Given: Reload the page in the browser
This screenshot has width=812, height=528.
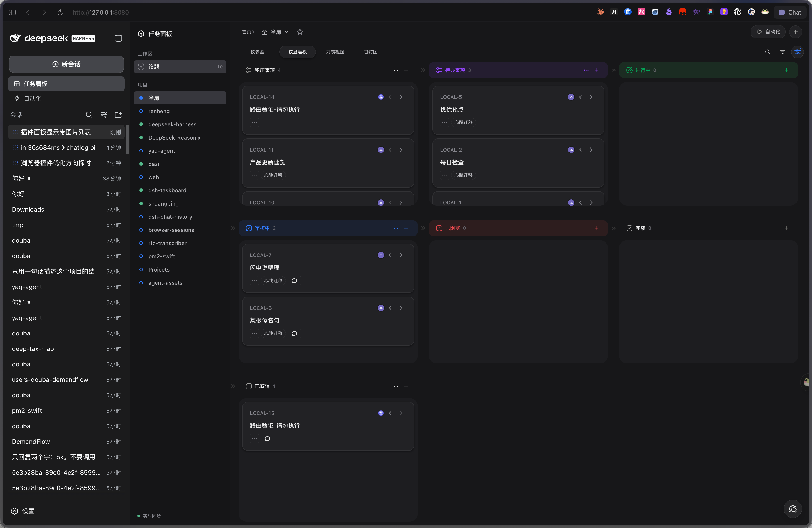Looking at the screenshot, I should [x=60, y=12].
